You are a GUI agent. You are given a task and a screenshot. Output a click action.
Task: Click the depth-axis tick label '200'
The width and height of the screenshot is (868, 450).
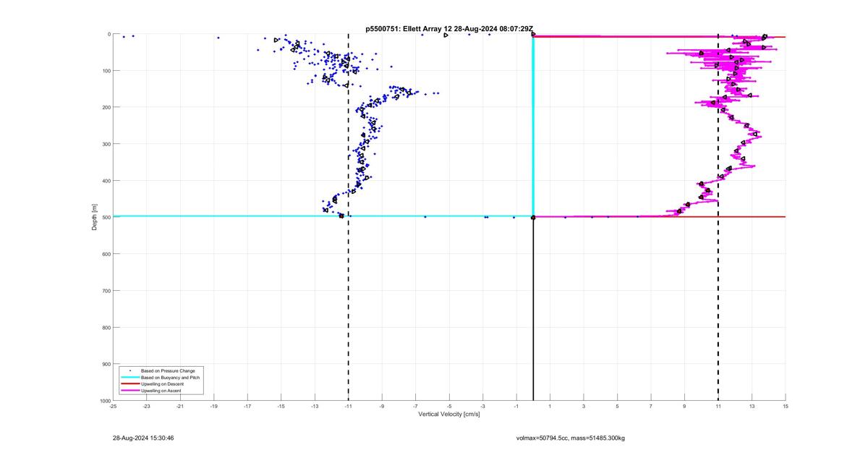106,107
